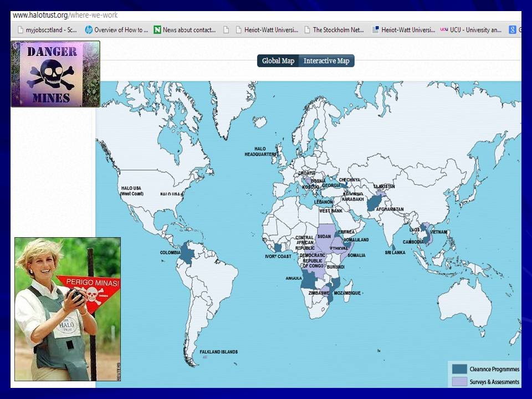
Task: Click the Clearance Programmes dark blue legend swatch
Action: (459, 369)
